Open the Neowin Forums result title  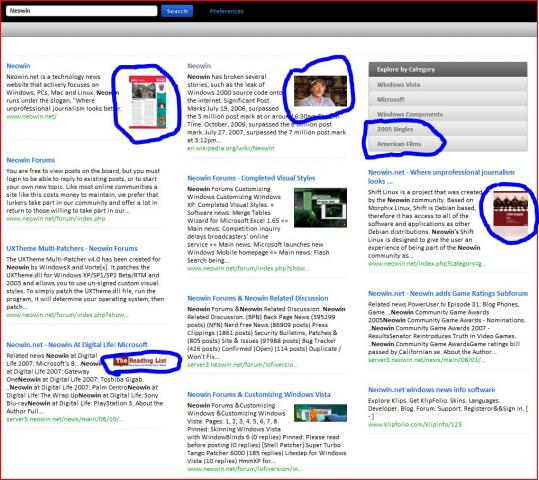coord(31,160)
